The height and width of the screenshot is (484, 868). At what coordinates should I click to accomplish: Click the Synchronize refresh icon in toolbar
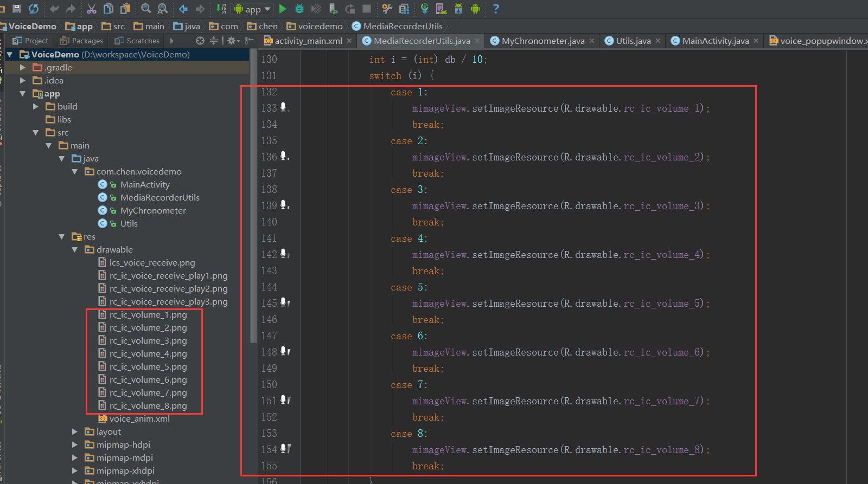click(34, 9)
